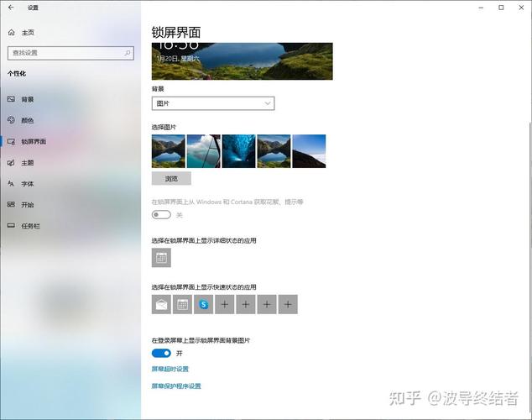The image size is (532, 420).
Task: Click the back arrow in the Settings title bar
Action: (11, 8)
